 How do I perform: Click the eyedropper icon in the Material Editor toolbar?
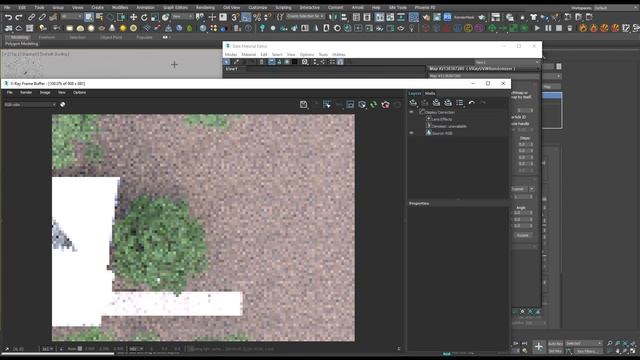(x=236, y=62)
